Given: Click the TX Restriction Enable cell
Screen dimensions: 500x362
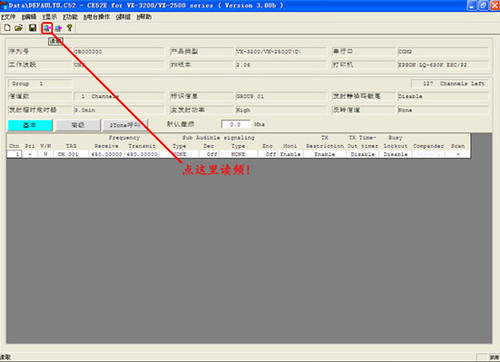Looking at the screenshot, I should click(325, 154).
